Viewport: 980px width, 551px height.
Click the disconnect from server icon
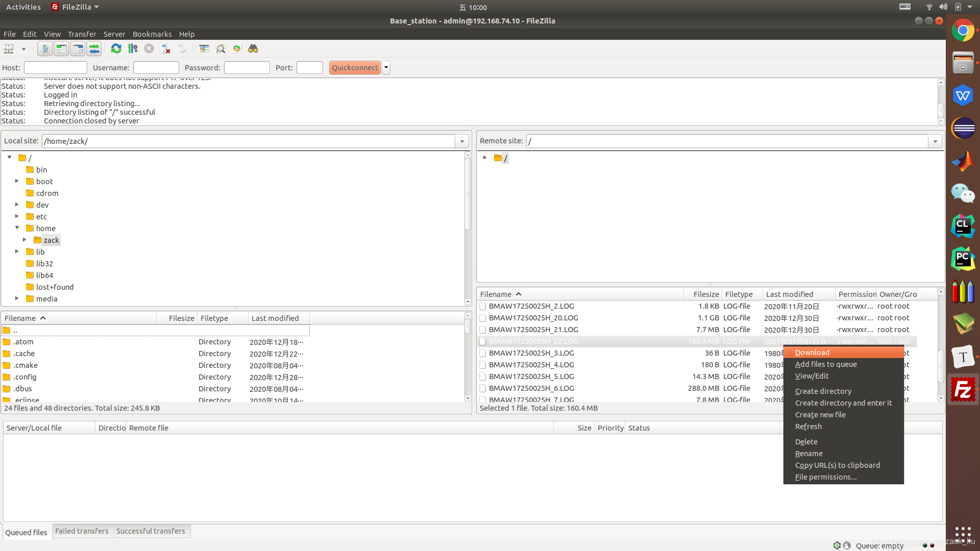tap(165, 49)
